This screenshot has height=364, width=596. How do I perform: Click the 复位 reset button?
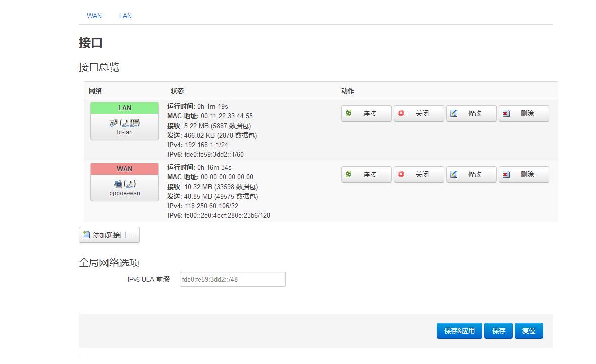pyautogui.click(x=528, y=330)
